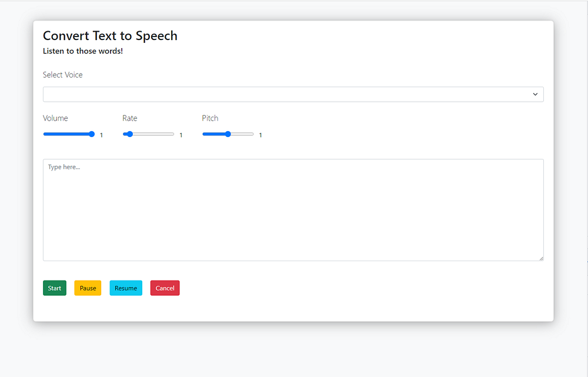588x377 pixels.
Task: Click the Volume slider handle
Action: coord(92,134)
